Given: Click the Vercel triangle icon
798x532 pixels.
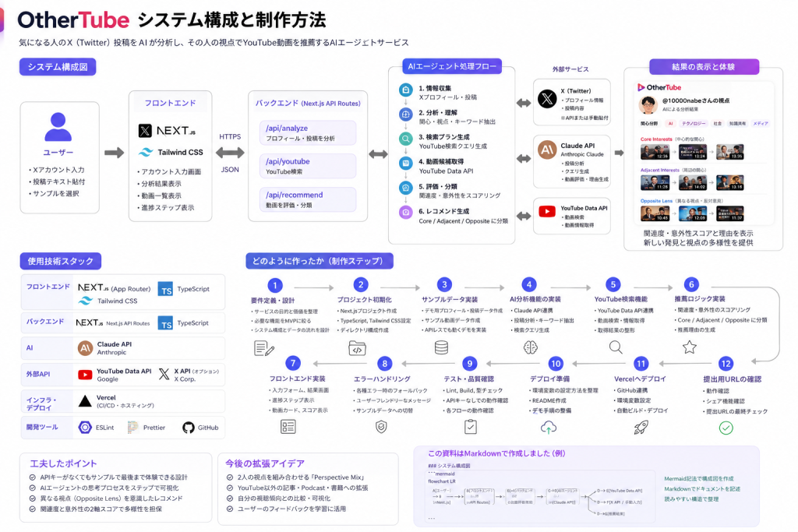Looking at the screenshot, I should tap(85, 401).
